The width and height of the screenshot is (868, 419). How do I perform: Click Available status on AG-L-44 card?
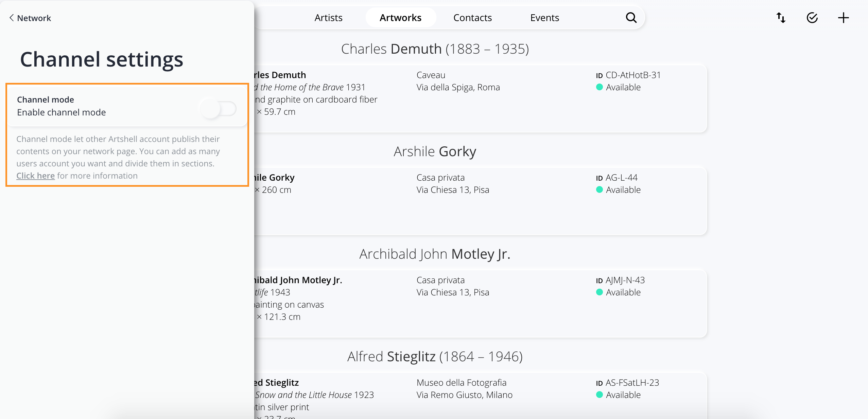pyautogui.click(x=619, y=190)
